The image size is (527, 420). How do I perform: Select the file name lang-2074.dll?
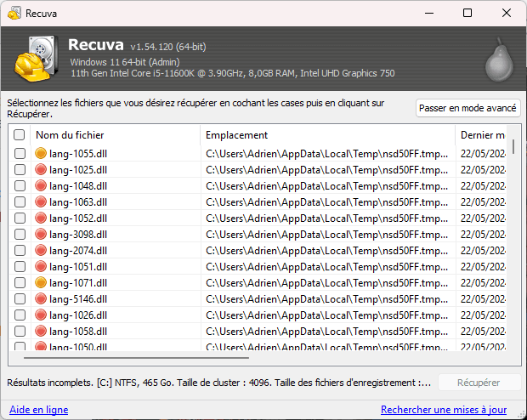point(78,251)
